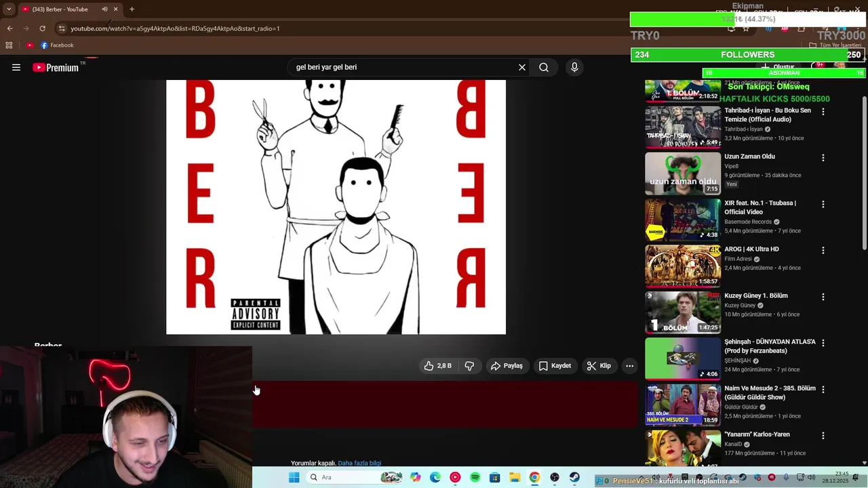Go to YouTube Premium home logo

point(56,67)
